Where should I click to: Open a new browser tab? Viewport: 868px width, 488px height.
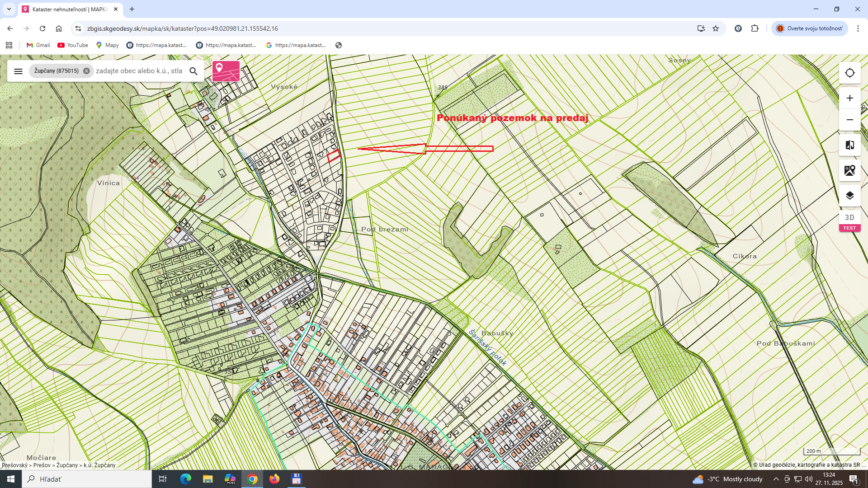132,9
